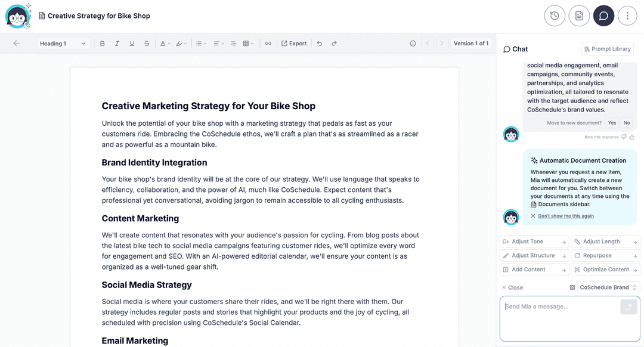Click the Creative Marketing Strategy main heading
The height and width of the screenshot is (347, 644).
pyautogui.click(x=209, y=106)
